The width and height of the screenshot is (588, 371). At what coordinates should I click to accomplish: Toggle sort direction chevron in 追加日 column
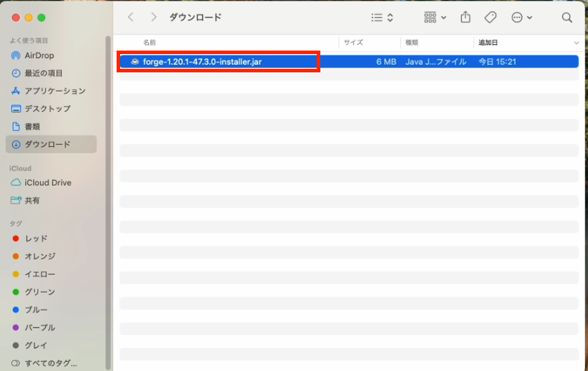[x=576, y=43]
